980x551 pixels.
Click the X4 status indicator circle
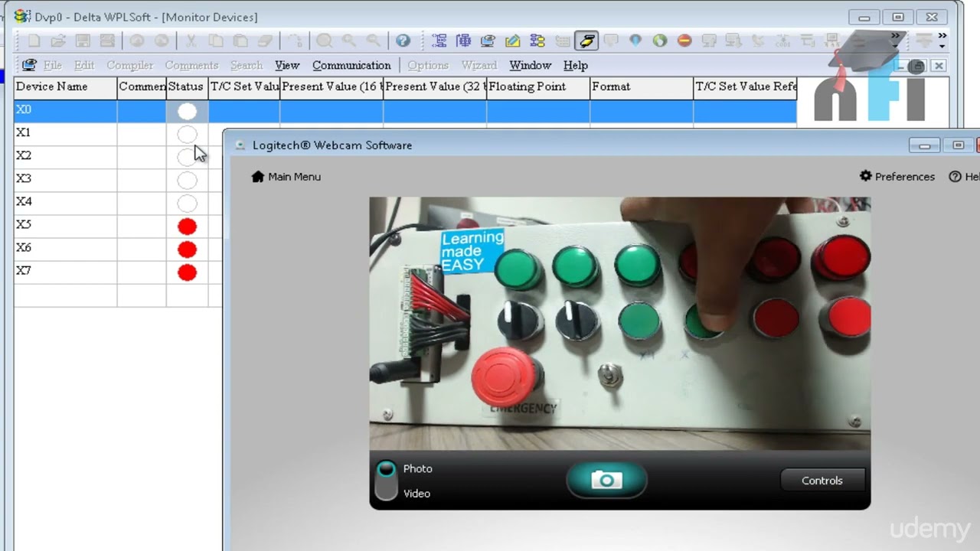[x=187, y=204]
